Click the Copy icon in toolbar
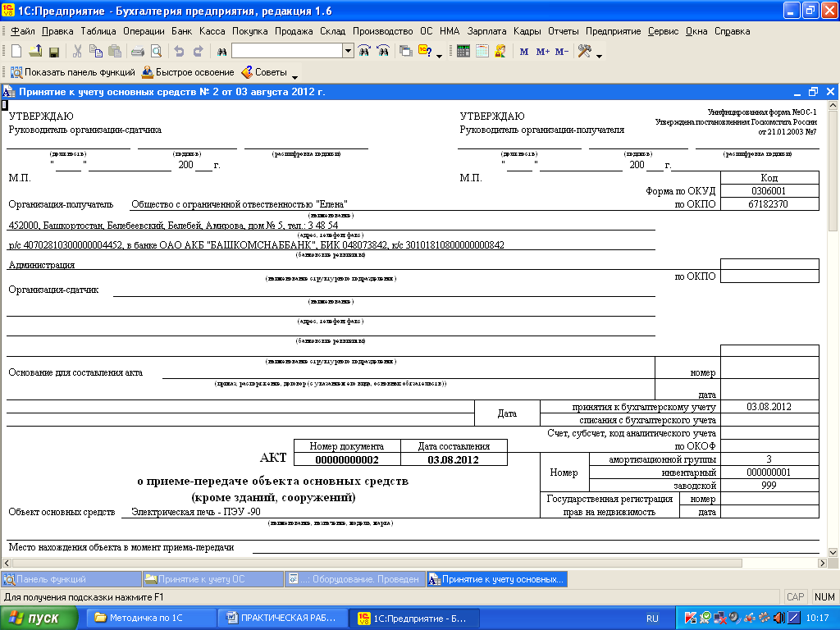Viewport: 840px width, 630px height. tap(96, 52)
